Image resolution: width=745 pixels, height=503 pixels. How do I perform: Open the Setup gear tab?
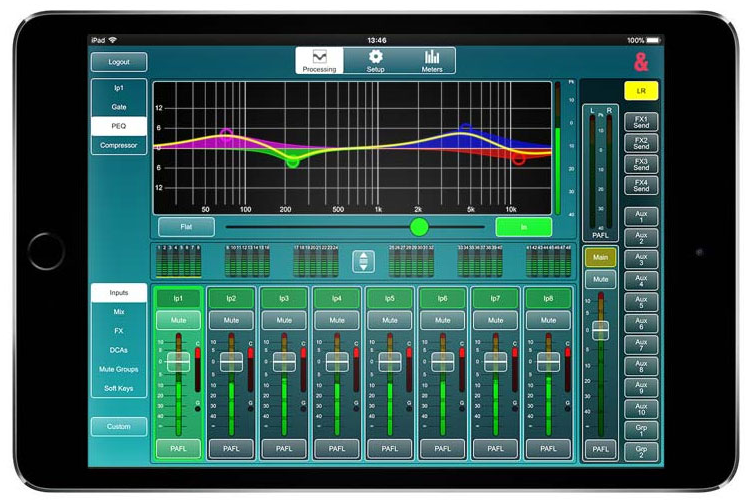point(375,61)
